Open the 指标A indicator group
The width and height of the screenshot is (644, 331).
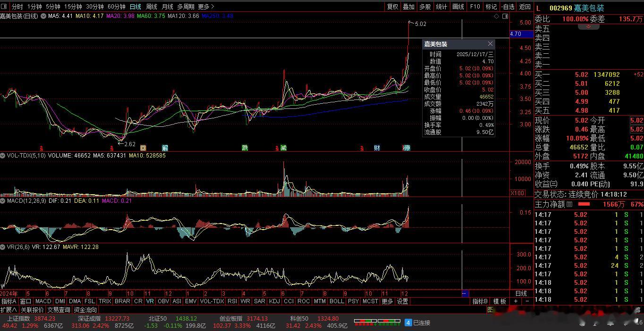coord(9,301)
